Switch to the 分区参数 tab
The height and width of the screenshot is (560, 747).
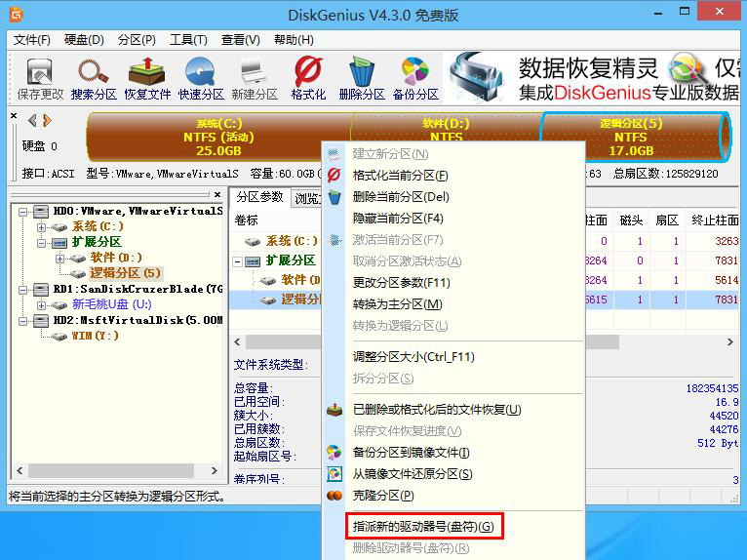tap(259, 197)
